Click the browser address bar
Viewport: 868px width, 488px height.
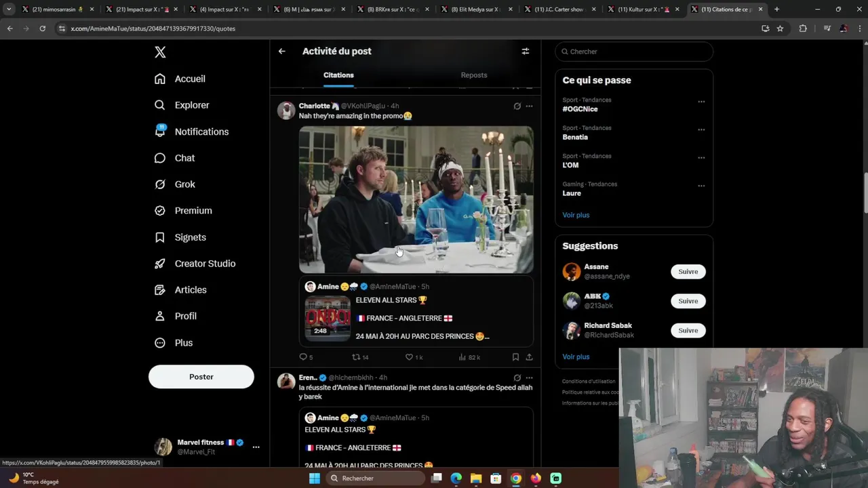[x=407, y=28]
